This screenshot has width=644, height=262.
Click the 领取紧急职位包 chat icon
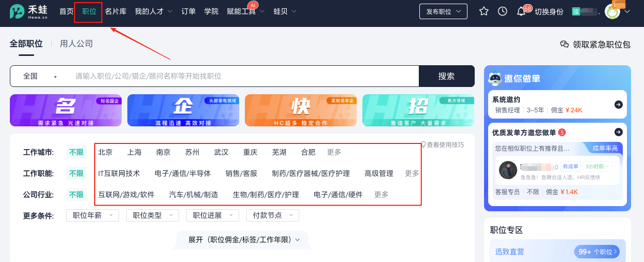pyautogui.click(x=565, y=45)
